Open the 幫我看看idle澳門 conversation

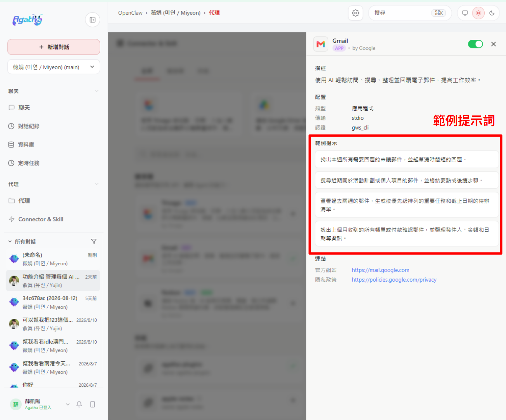coord(53,346)
